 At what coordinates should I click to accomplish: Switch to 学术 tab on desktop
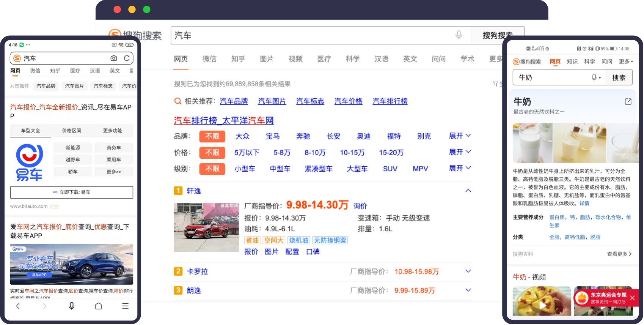click(467, 59)
